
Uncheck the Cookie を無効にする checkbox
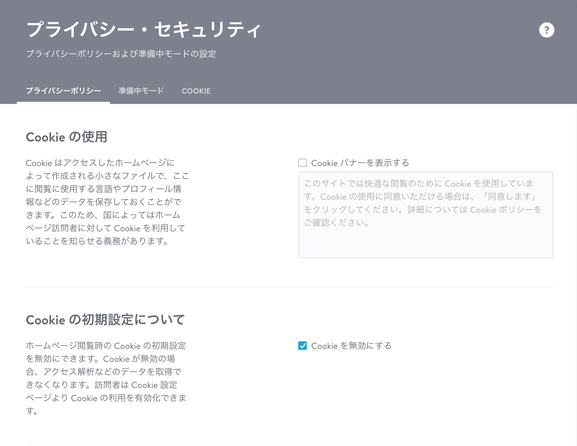302,346
